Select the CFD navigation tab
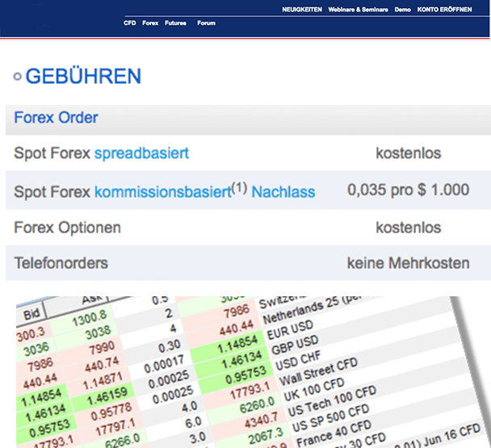 tap(130, 23)
